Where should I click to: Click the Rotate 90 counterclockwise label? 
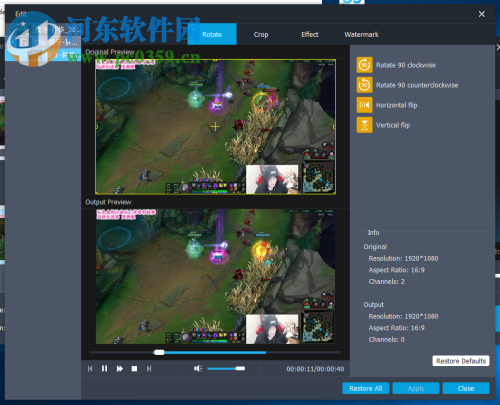pos(417,85)
